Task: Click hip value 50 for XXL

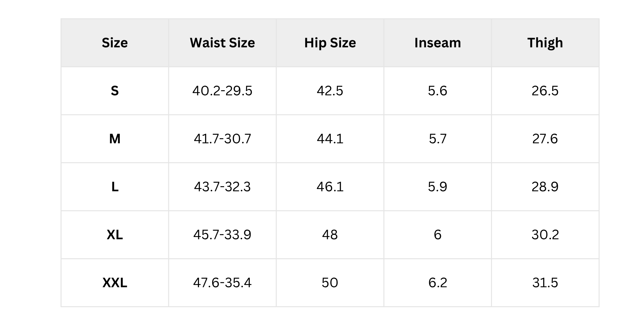Action: pos(330,283)
